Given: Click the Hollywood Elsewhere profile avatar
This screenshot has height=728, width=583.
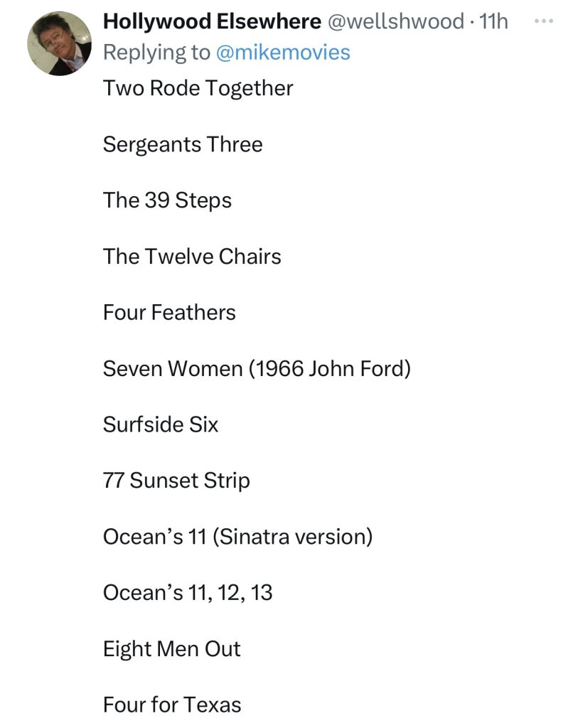Looking at the screenshot, I should 59,44.
